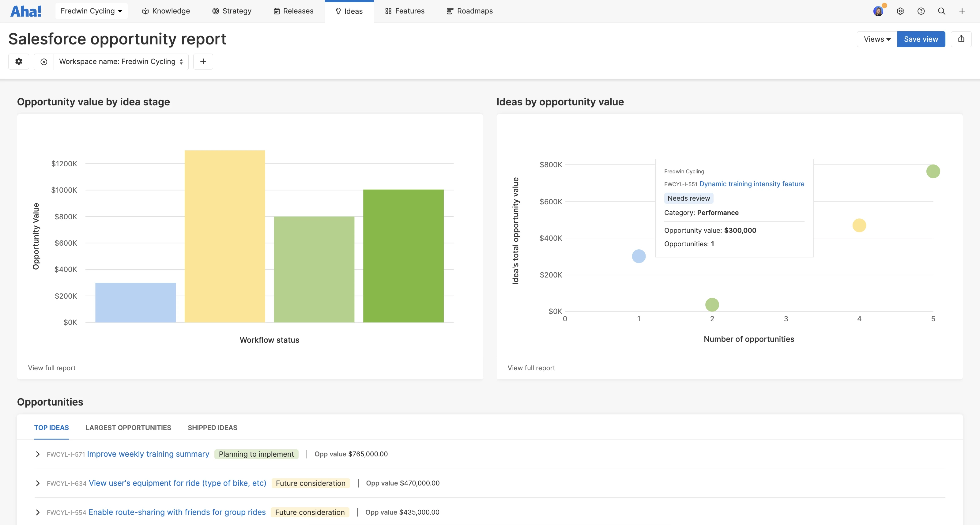Open the help question mark icon
This screenshot has width=980, height=525.
pyautogui.click(x=921, y=11)
